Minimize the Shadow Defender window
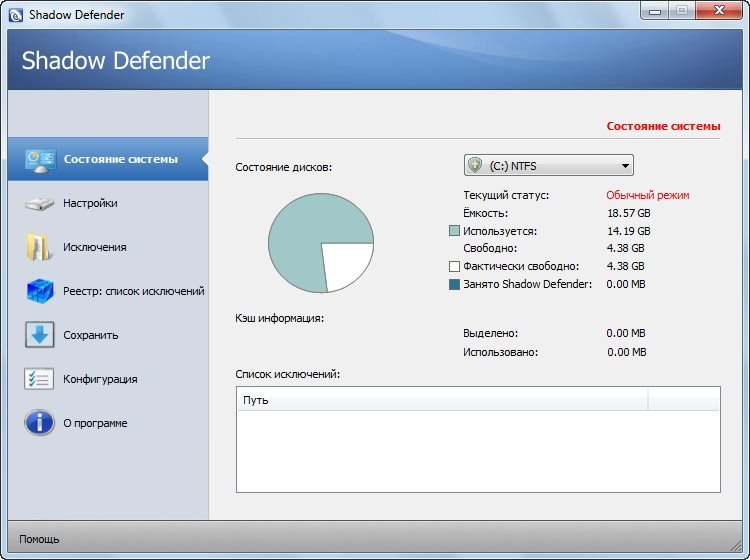This screenshot has width=750, height=560. (x=655, y=11)
